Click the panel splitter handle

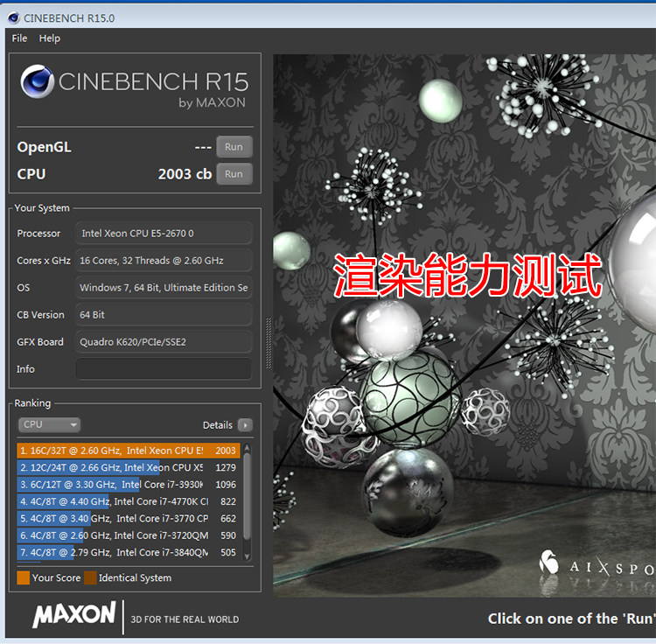(269, 343)
